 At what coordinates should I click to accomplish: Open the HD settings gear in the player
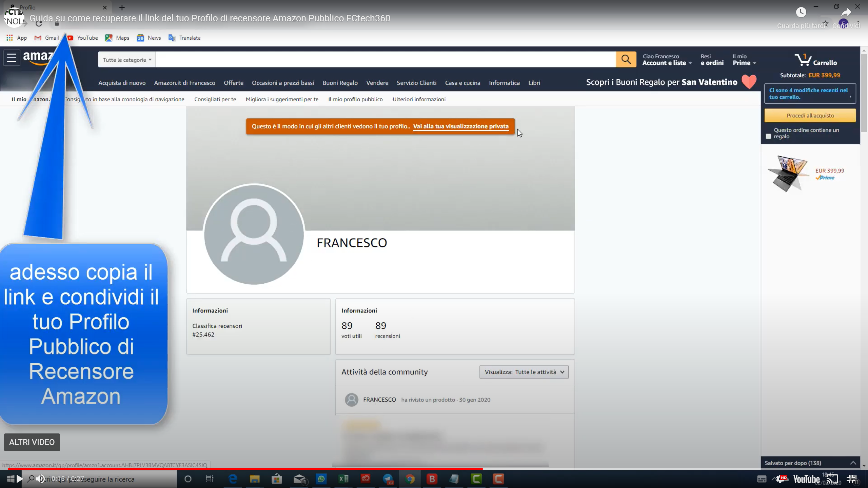pyautogui.click(x=782, y=479)
